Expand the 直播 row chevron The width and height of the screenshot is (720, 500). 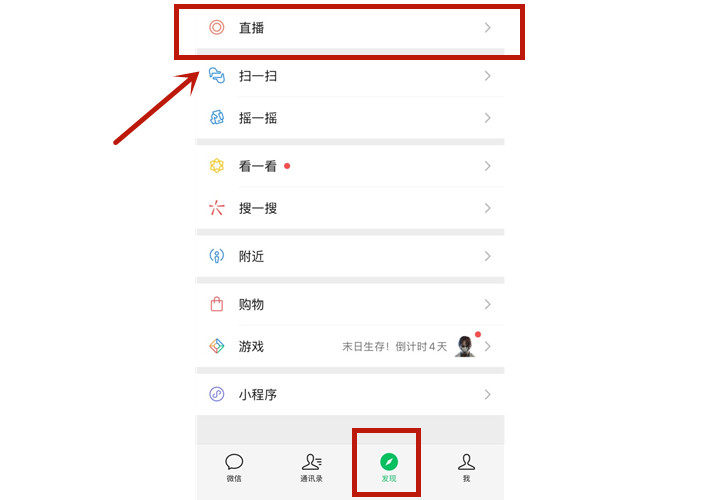coord(488,28)
